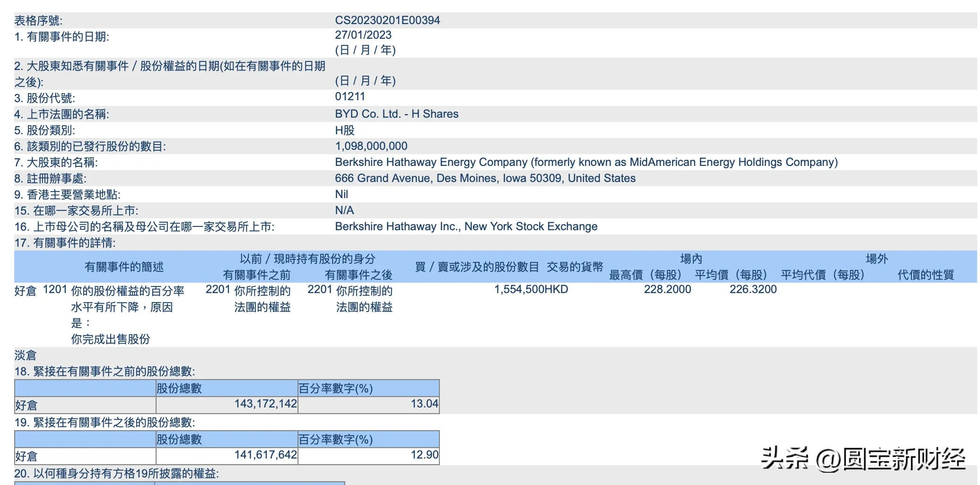Select form serial number CS20230201E00394

click(387, 20)
